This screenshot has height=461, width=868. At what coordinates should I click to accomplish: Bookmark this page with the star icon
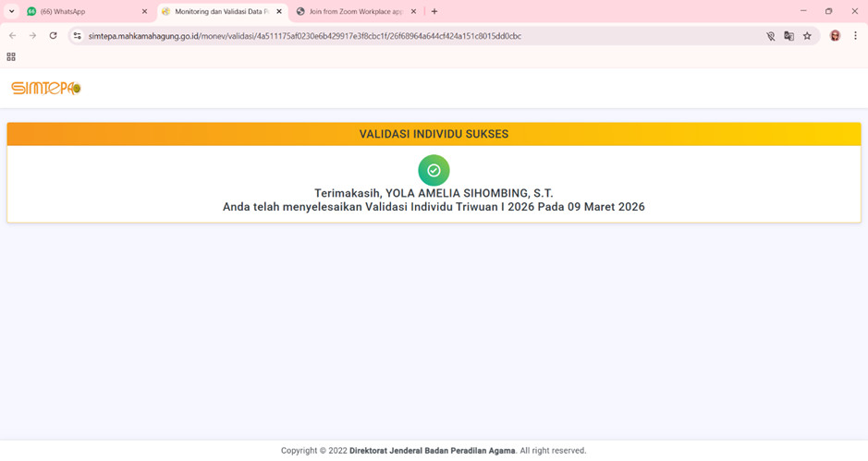(x=807, y=36)
